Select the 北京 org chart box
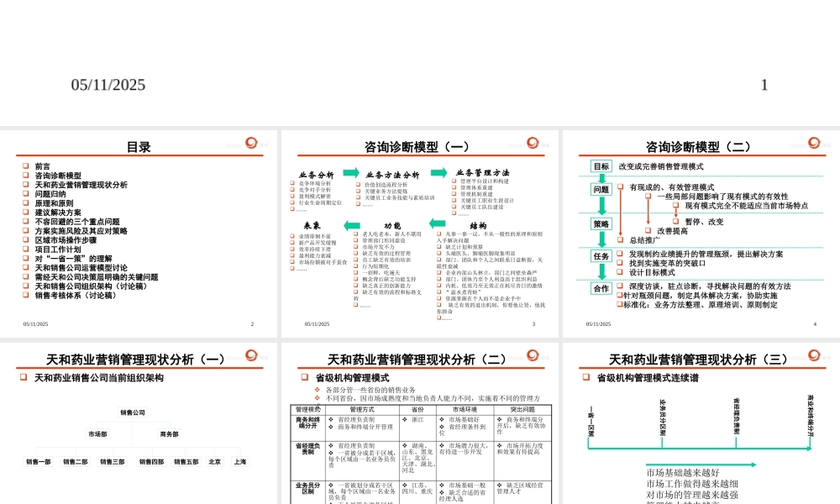Viewport: 840px width, 504px height. (215, 462)
